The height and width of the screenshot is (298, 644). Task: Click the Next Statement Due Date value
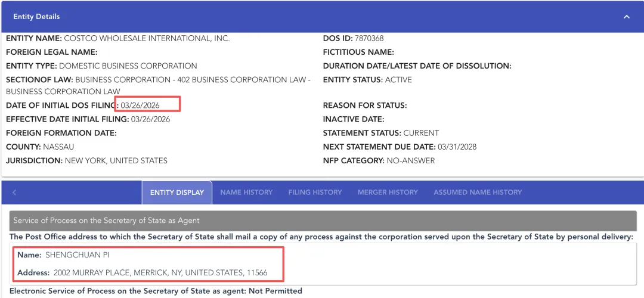[x=457, y=147]
